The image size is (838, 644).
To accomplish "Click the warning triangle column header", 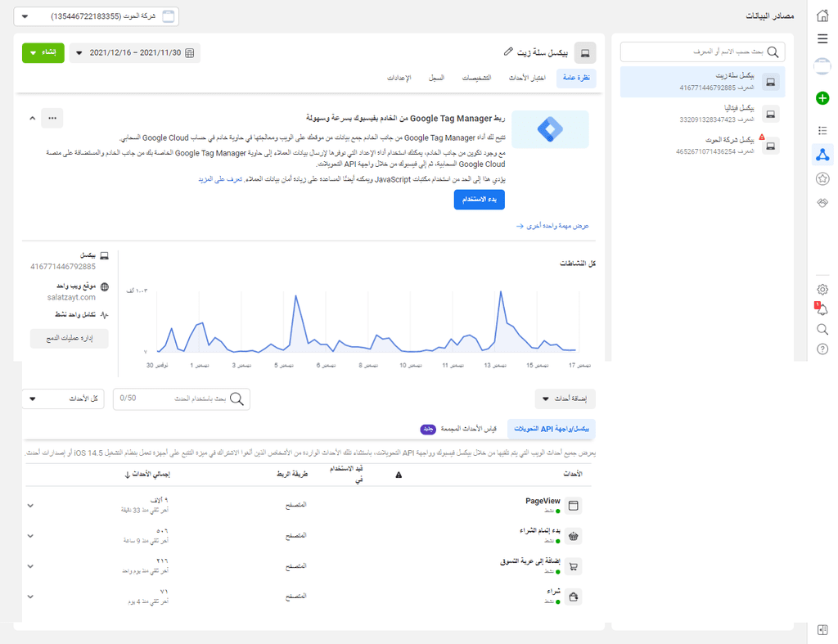I will point(399,475).
